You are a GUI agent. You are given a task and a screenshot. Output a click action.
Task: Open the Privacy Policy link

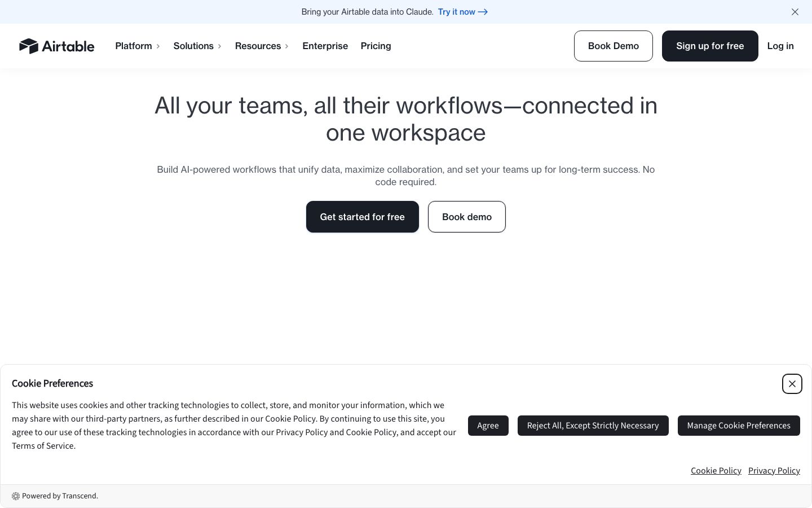(x=774, y=471)
